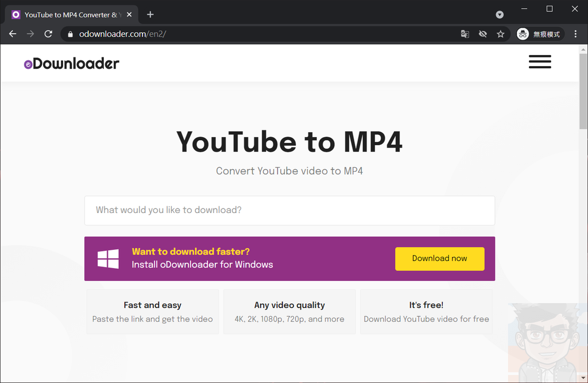The width and height of the screenshot is (588, 383).
Task: Open Google Translate page icon
Action: point(465,34)
